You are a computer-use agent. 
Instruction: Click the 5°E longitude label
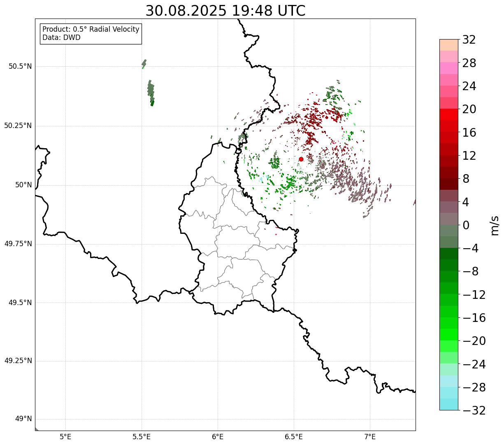pos(66,436)
